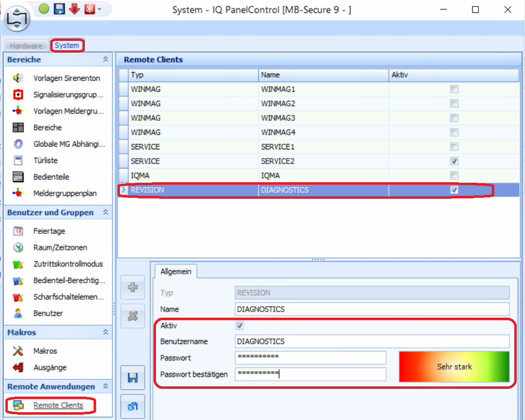Click the Vorlagen Meldergruppen icon

point(18,111)
